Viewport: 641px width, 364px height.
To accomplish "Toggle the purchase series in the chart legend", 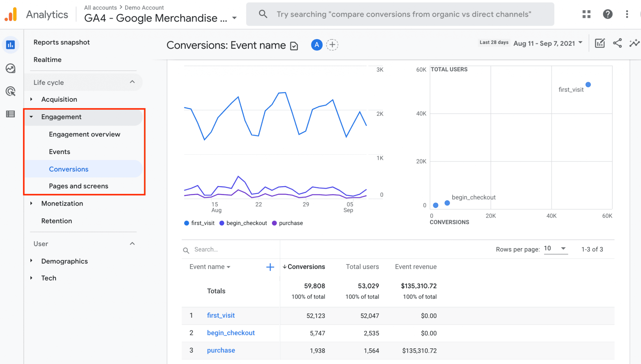I will pos(287,223).
